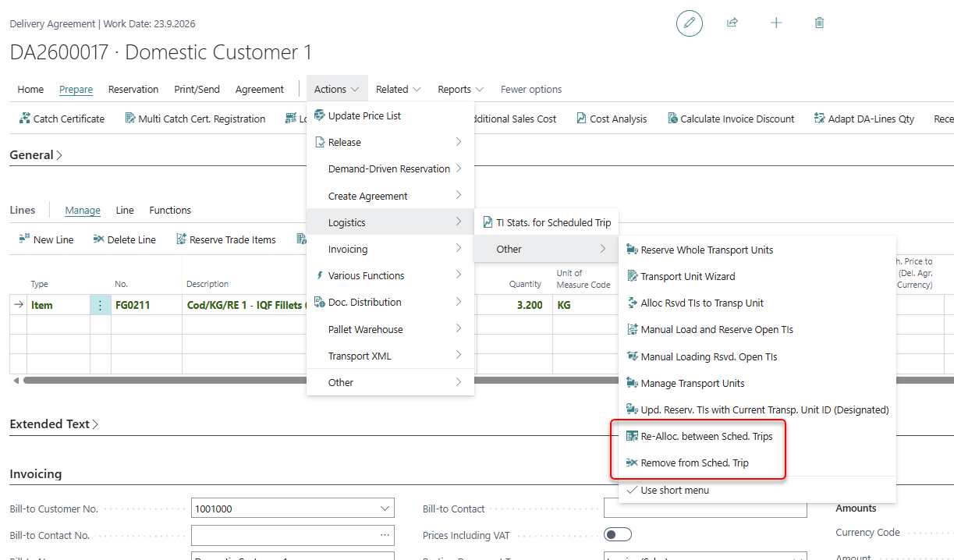Open row options for item FG0211
954x560 pixels.
click(100, 305)
